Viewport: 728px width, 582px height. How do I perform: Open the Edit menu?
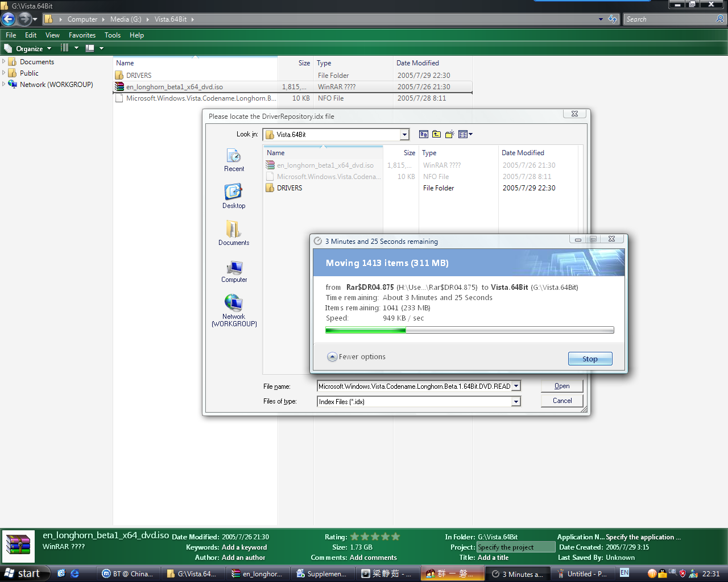pyautogui.click(x=31, y=35)
